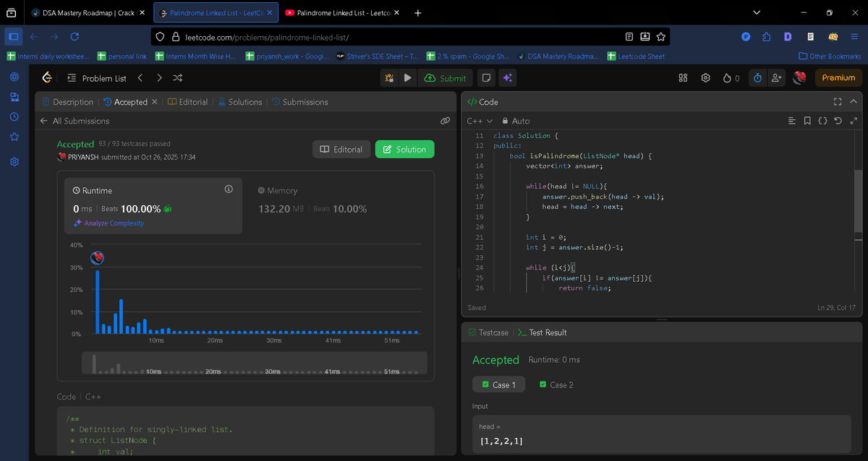Select Case 1 result
This screenshot has height=461, width=868.
click(498, 384)
